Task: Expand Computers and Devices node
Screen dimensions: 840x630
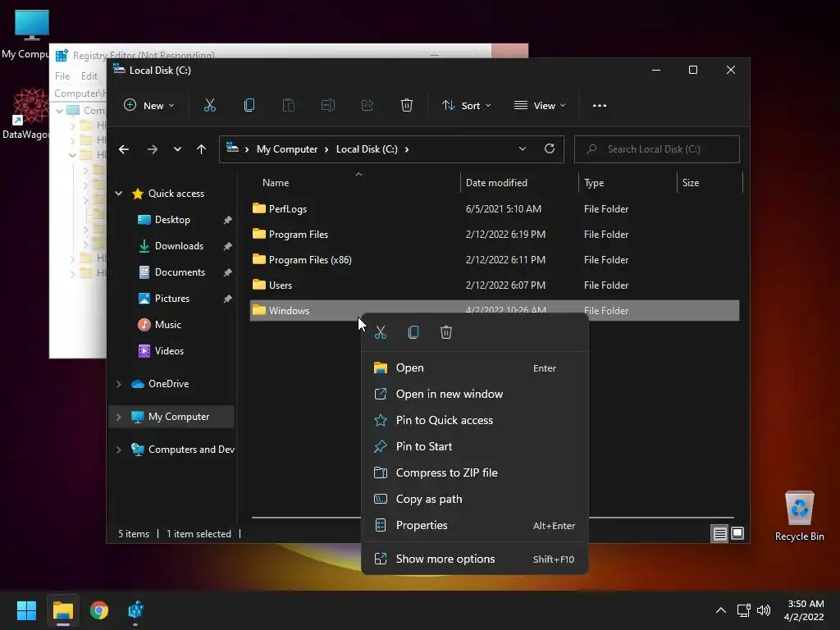Action: (118, 450)
